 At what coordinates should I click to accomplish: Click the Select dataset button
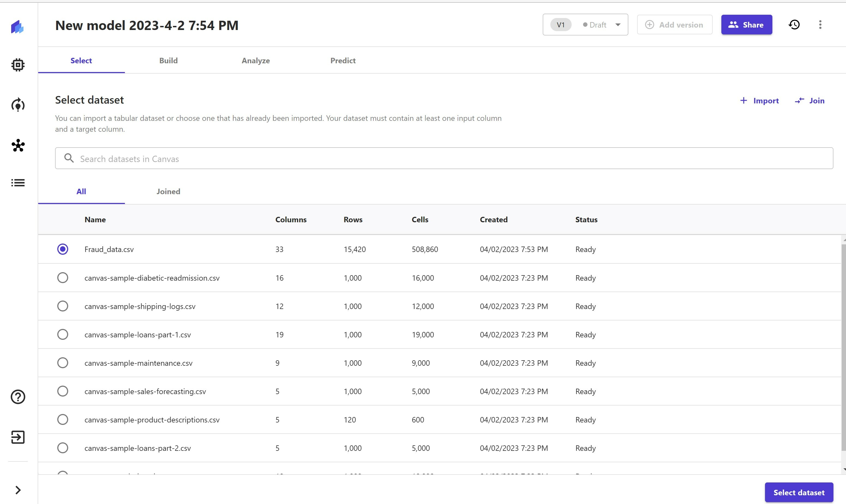[799, 493]
